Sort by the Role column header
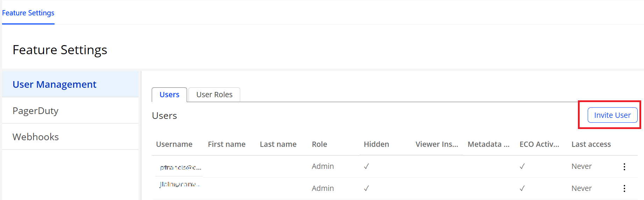 [x=319, y=144]
